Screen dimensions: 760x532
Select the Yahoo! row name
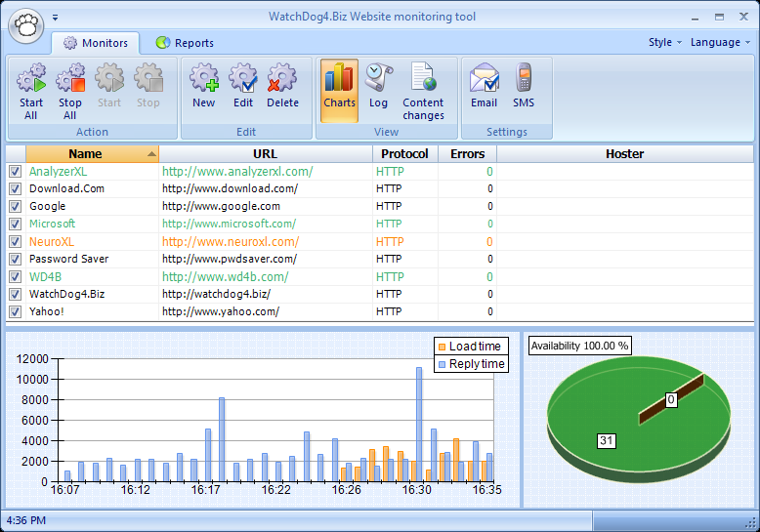(47, 311)
